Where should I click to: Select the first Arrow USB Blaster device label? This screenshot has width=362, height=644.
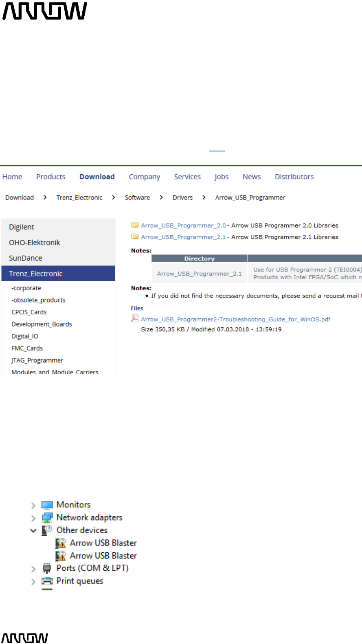103,543
